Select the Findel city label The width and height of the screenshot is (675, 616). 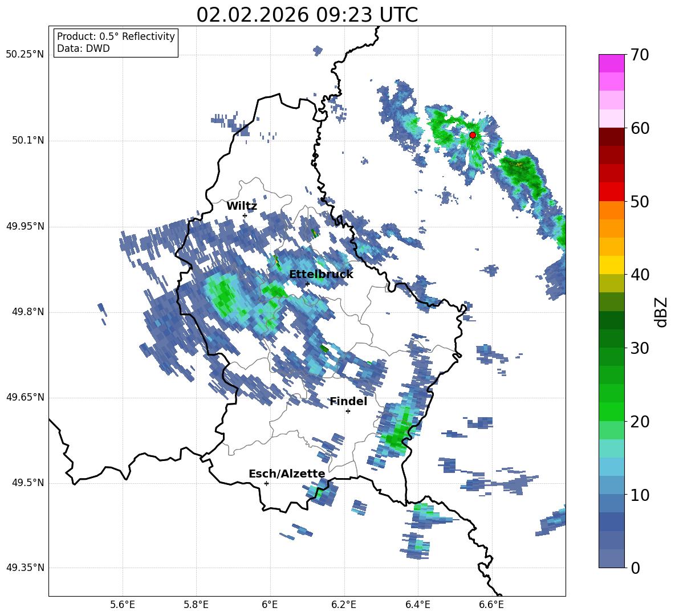pyautogui.click(x=348, y=401)
